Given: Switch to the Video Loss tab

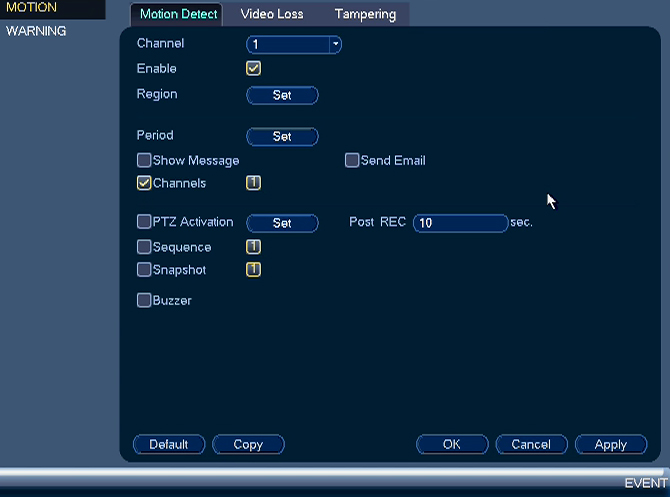Looking at the screenshot, I should pos(272,14).
